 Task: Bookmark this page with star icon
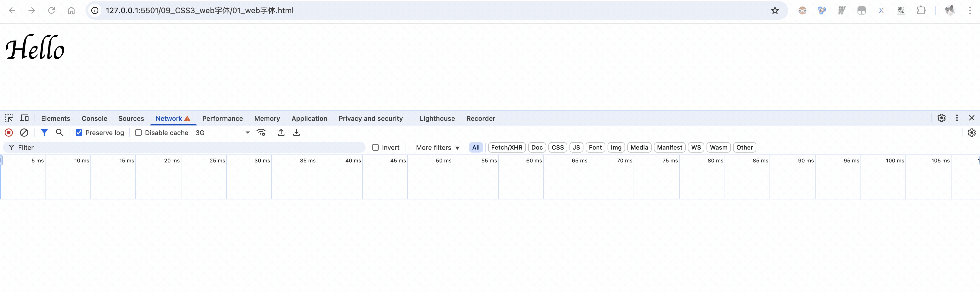[775, 11]
